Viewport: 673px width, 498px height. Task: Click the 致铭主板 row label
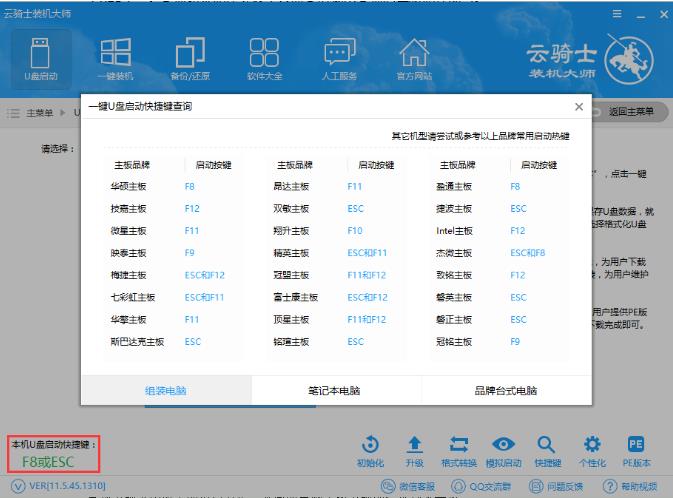coord(454,275)
